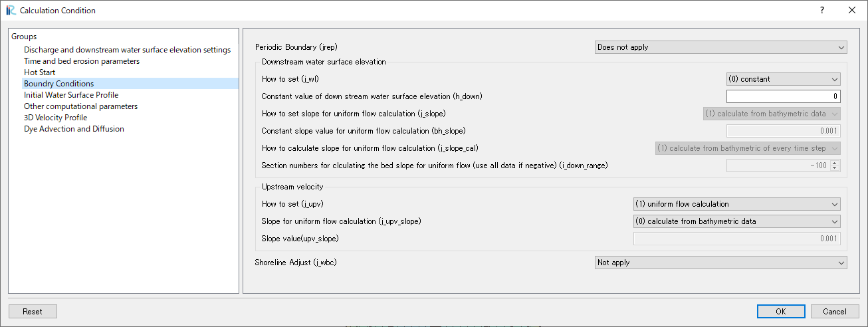This screenshot has width=868, height=327.
Task: Open the Hot Start group
Action: (40, 72)
